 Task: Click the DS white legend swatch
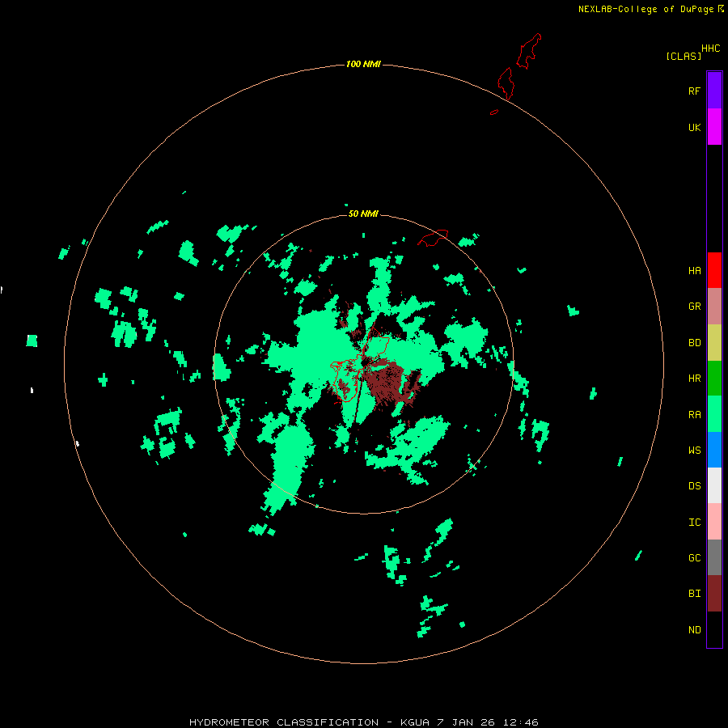[x=714, y=485]
